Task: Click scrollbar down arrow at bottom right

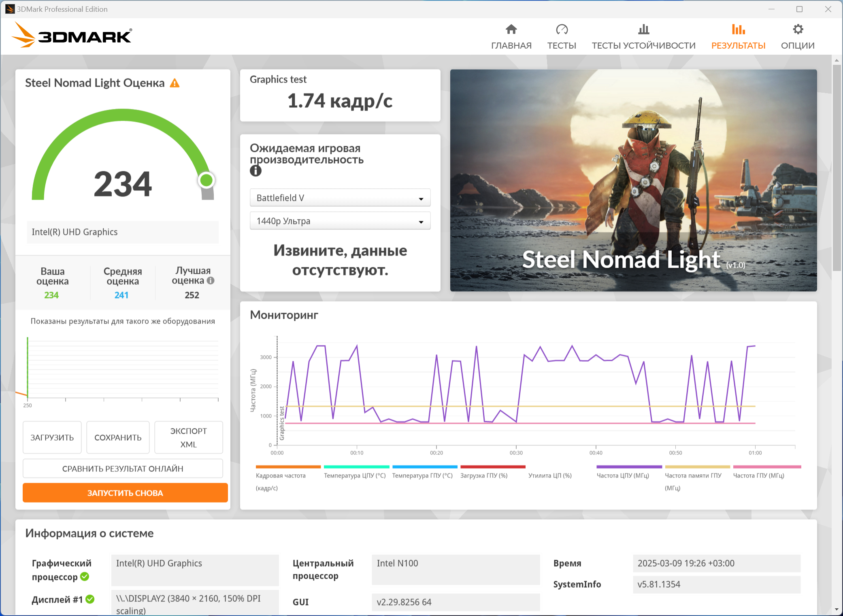Action: pos(837,610)
